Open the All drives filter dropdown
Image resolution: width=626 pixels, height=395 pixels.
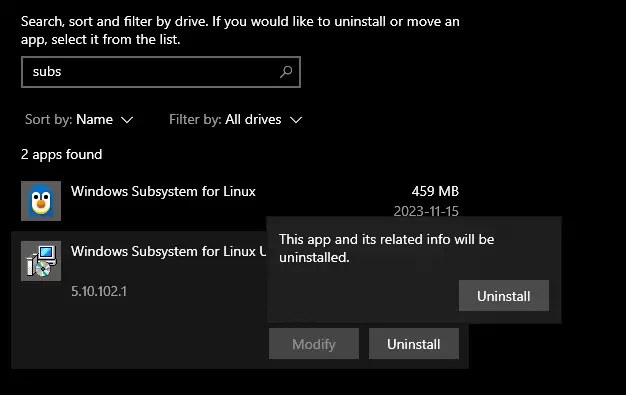click(x=236, y=119)
